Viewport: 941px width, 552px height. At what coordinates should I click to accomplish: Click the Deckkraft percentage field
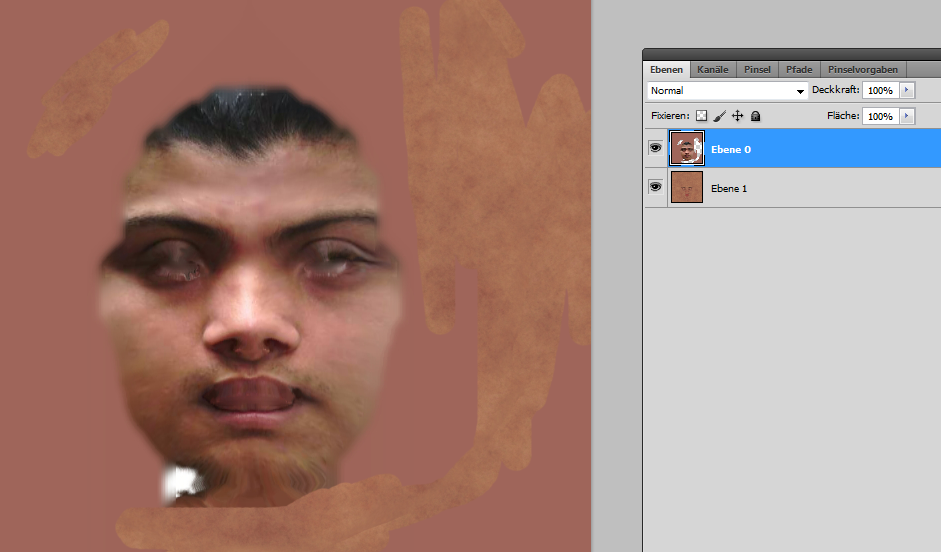880,91
